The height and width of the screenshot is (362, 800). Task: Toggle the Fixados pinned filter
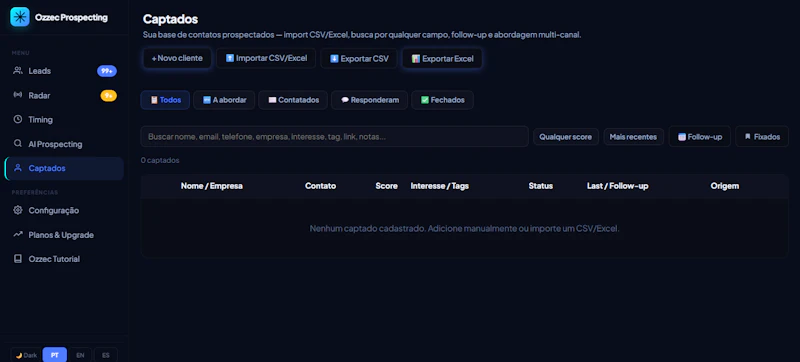pyautogui.click(x=762, y=137)
